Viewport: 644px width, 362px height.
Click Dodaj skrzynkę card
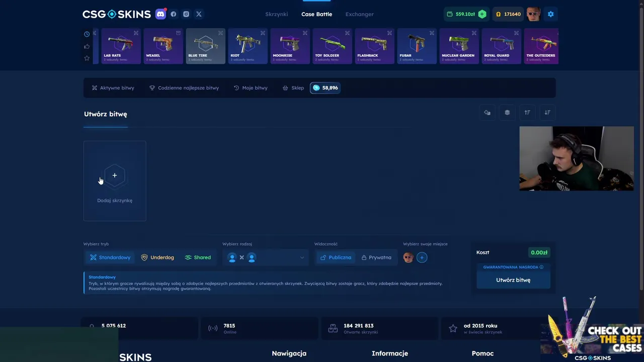(115, 181)
